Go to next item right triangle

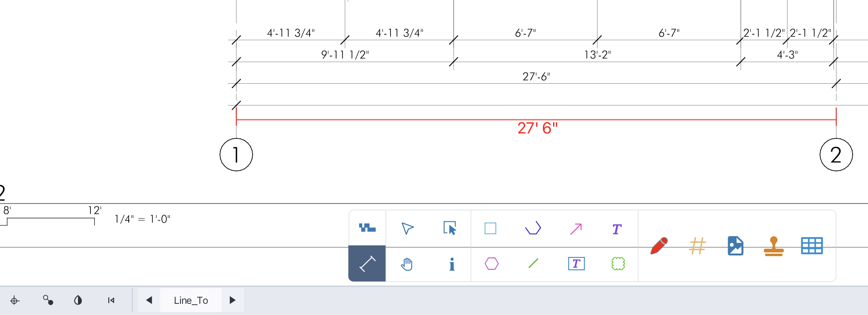[232, 300]
